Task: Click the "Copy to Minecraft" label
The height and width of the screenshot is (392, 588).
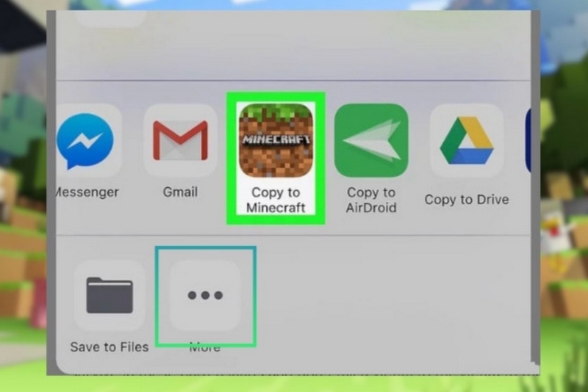Action: [276, 200]
